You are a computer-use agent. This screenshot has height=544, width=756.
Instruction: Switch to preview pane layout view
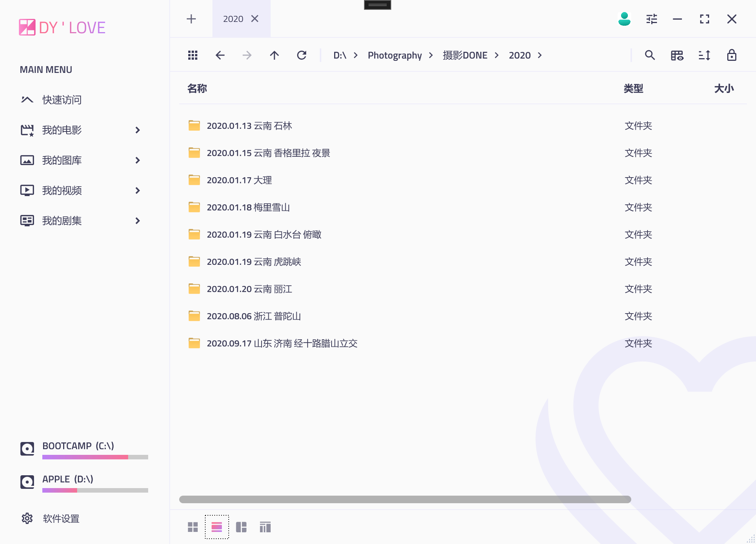click(241, 527)
